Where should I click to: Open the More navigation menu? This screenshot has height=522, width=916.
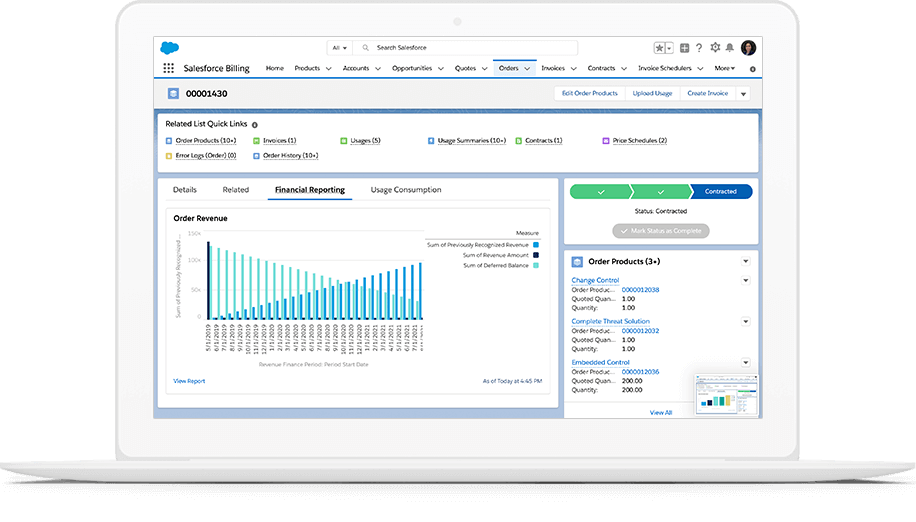724,68
